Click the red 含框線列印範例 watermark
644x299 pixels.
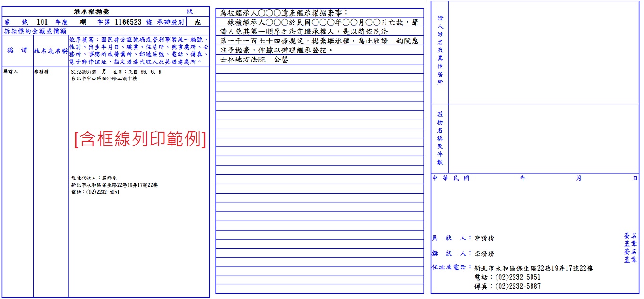click(140, 139)
